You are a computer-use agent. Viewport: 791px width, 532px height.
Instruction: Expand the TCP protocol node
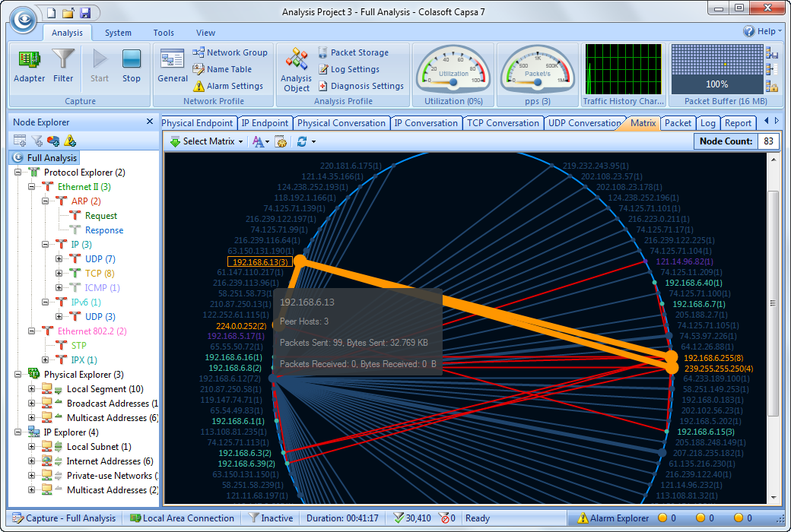[59, 274]
